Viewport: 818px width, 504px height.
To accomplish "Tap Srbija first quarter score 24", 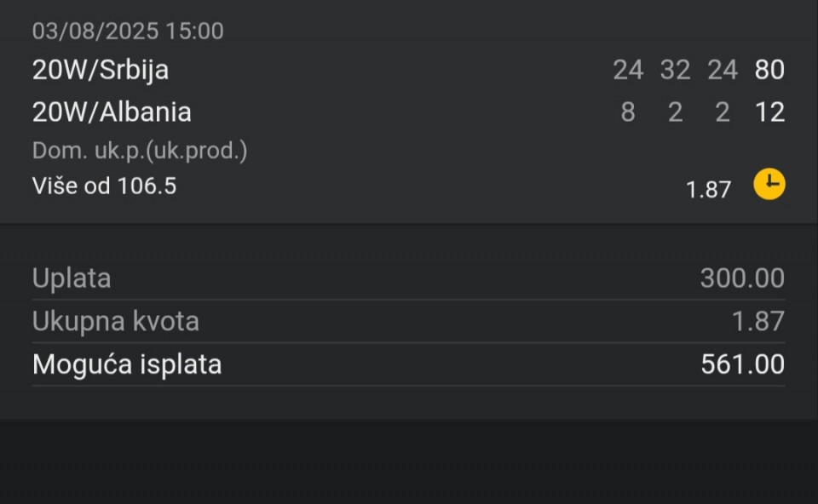I will (x=628, y=70).
